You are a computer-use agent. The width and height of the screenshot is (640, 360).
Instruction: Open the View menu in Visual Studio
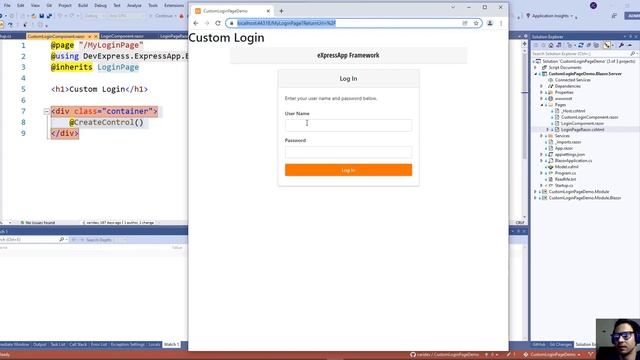click(x=35, y=6)
